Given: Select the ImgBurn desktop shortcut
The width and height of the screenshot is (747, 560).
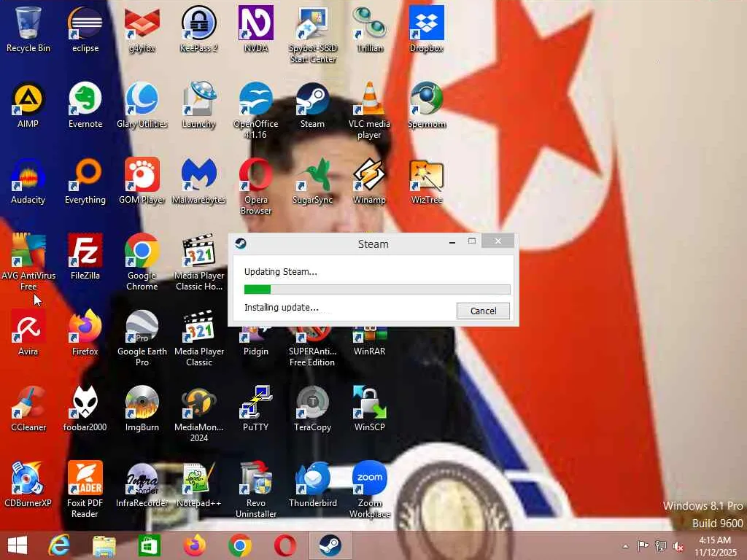Looking at the screenshot, I should (x=142, y=409).
